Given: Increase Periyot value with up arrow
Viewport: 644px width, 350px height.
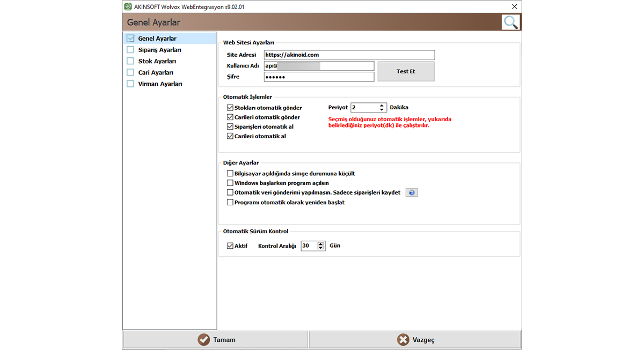Looking at the screenshot, I should tap(382, 105).
